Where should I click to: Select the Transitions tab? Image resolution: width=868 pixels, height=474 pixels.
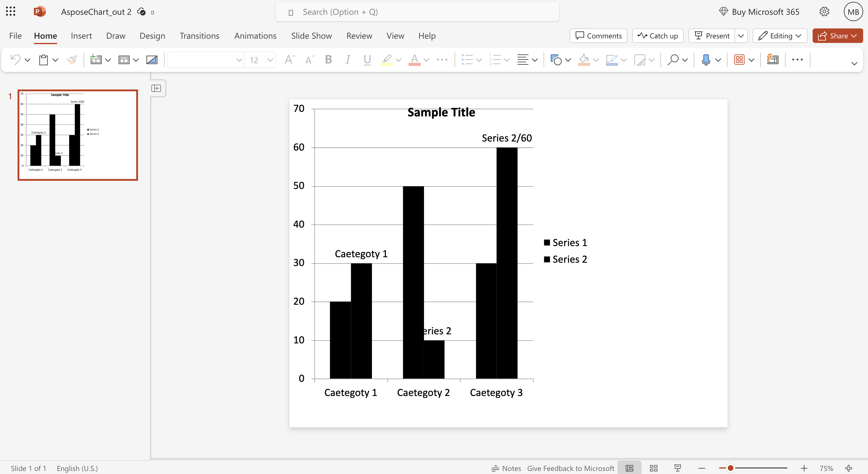pyautogui.click(x=200, y=36)
